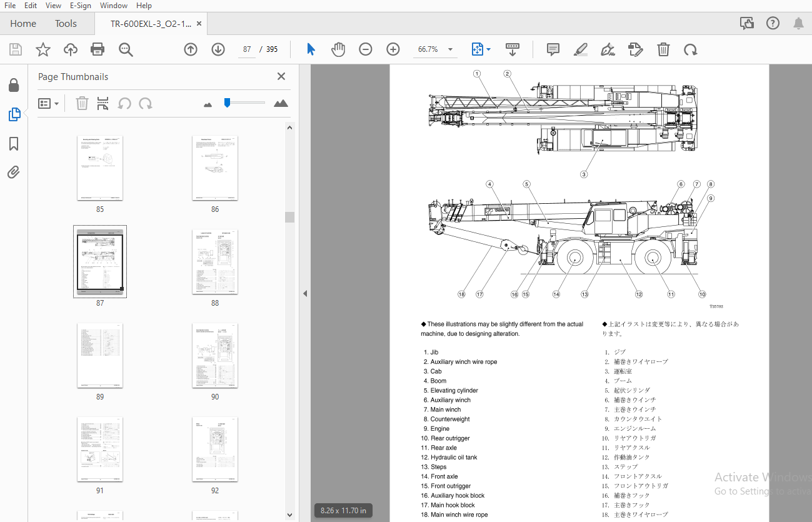
Task: Close the Page Thumbnails panel
Action: point(281,76)
